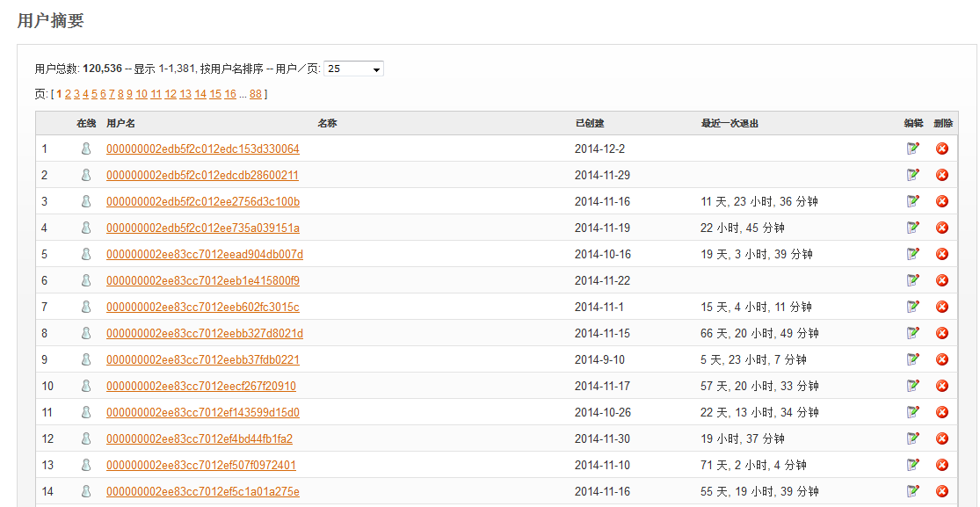Delete user ending in bb37fdb0221
Screen dimensions: 980x507
point(942,359)
